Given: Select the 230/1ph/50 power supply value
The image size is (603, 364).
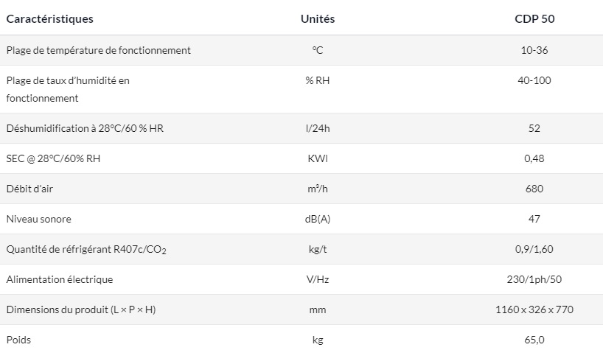Looking at the screenshot, I should (534, 279).
